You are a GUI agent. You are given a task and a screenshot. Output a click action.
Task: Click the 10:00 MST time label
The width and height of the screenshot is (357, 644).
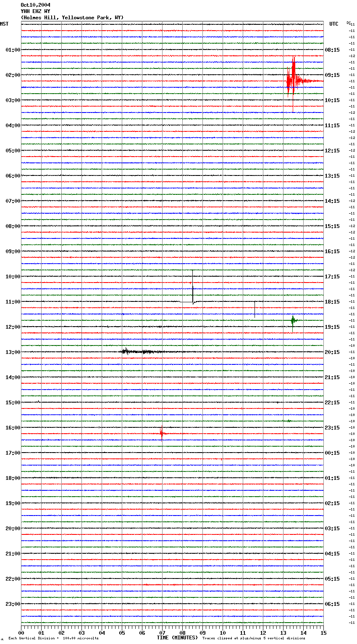(x=13, y=277)
